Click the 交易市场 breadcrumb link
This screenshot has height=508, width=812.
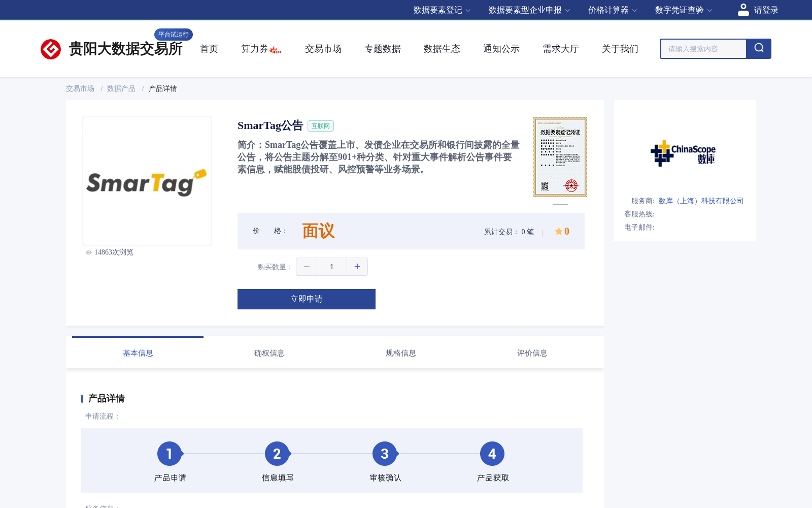tap(80, 88)
